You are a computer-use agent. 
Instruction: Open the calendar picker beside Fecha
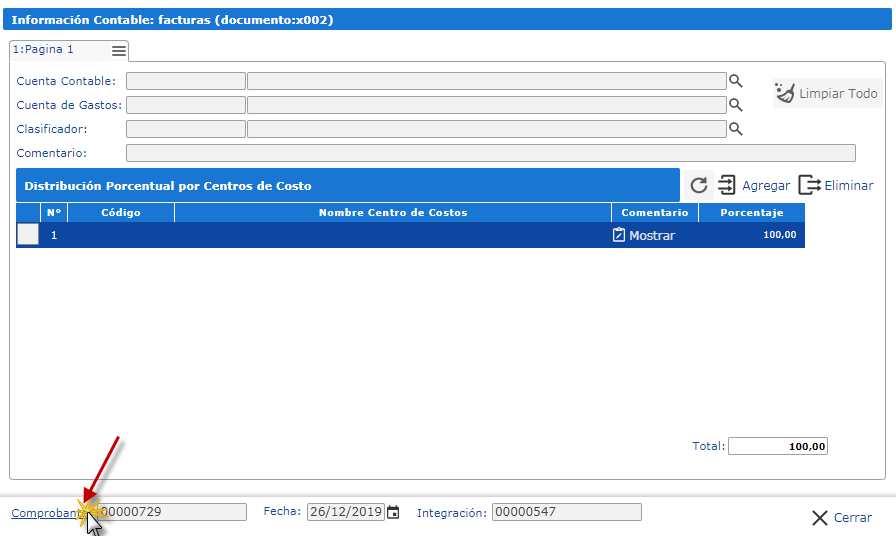click(x=393, y=512)
